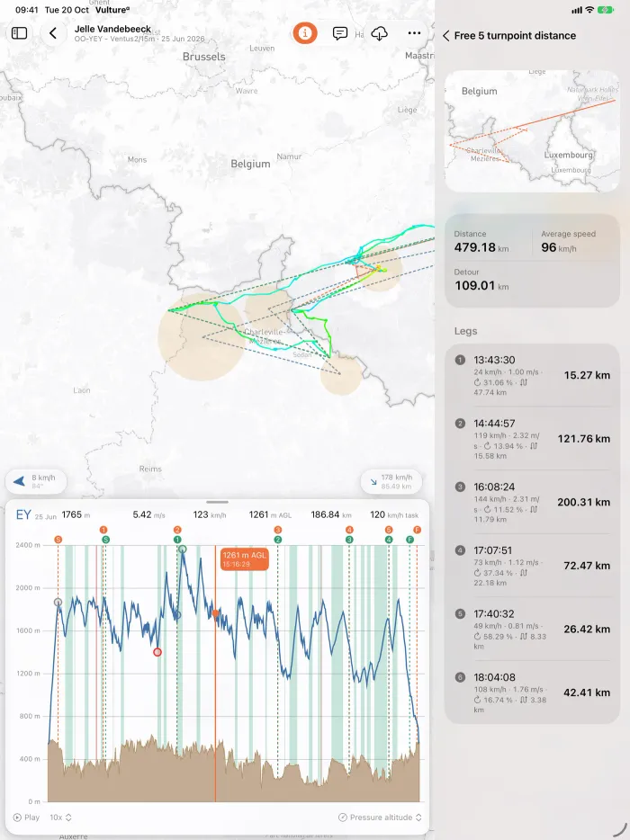Return from Free 5 turnpoint distance panel
The image size is (630, 840).
coord(446,36)
